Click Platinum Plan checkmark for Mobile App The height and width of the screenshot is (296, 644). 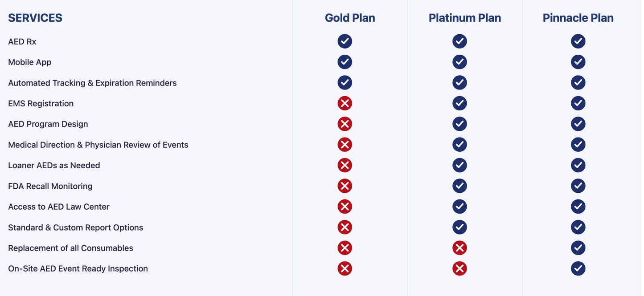pyautogui.click(x=459, y=62)
